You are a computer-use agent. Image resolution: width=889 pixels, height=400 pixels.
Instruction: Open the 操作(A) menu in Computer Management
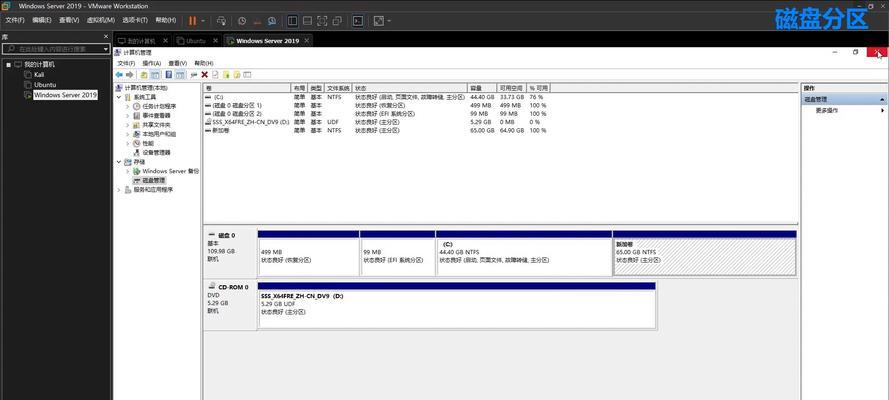coord(151,63)
